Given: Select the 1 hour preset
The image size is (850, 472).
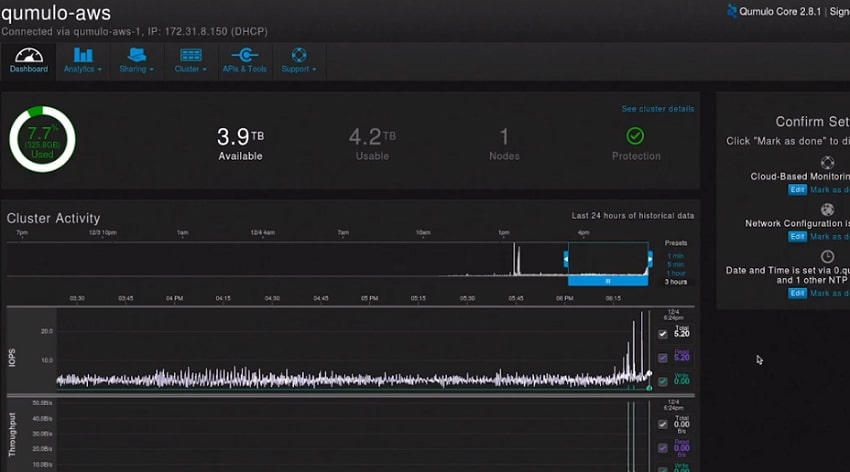Looking at the screenshot, I should (676, 273).
